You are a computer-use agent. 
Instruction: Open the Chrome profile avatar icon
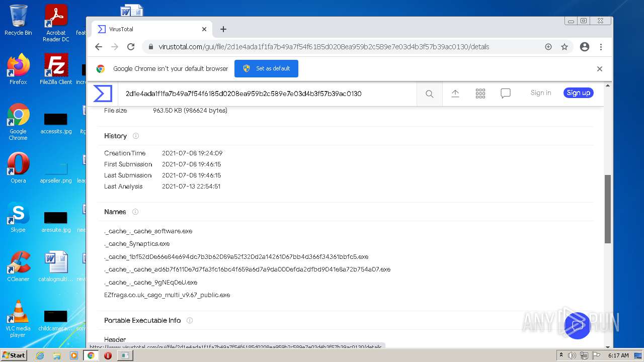click(585, 47)
